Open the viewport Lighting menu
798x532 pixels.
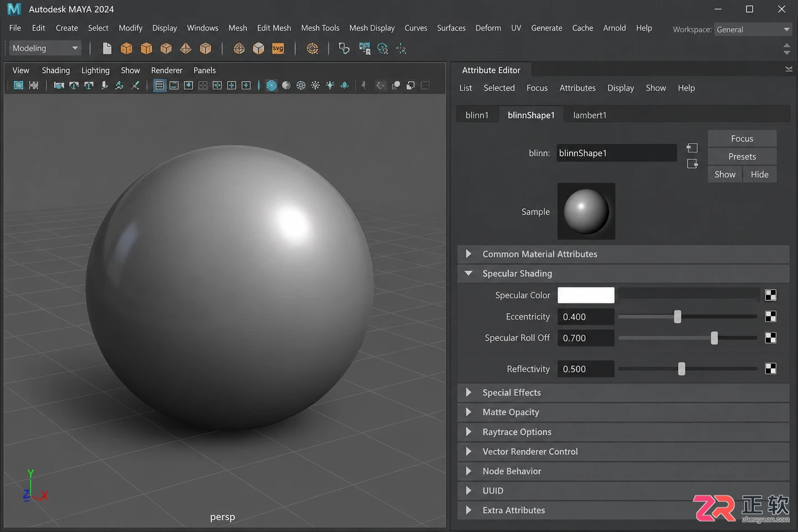(95, 70)
